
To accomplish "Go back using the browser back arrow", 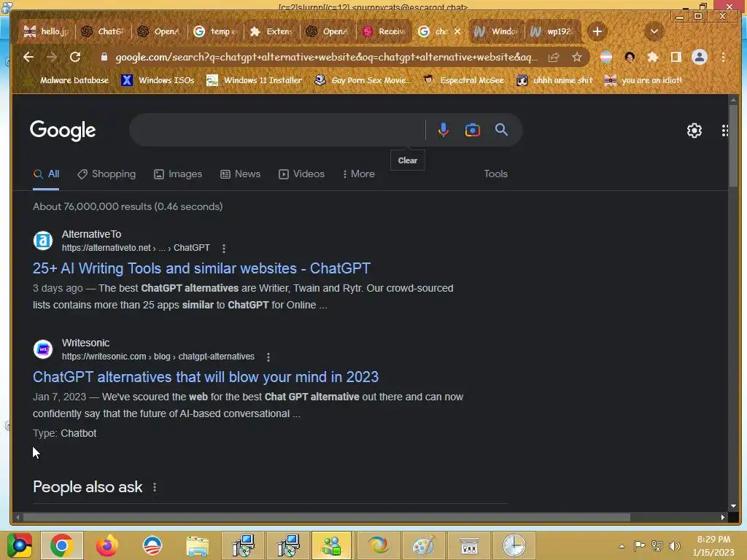I will [x=28, y=57].
